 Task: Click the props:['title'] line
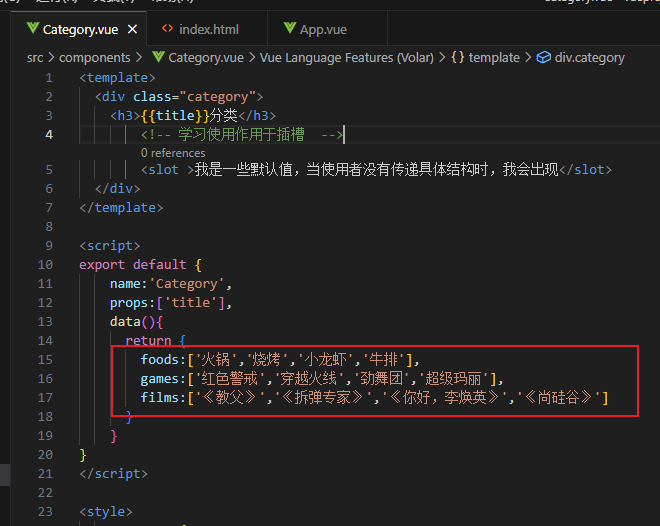tap(170, 303)
